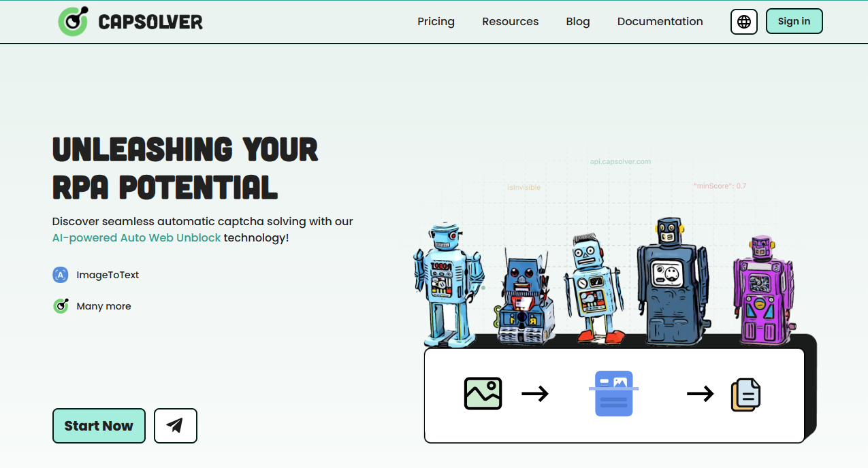Click the Many more feature icon
Image resolution: width=868 pixels, height=468 pixels.
click(x=60, y=306)
